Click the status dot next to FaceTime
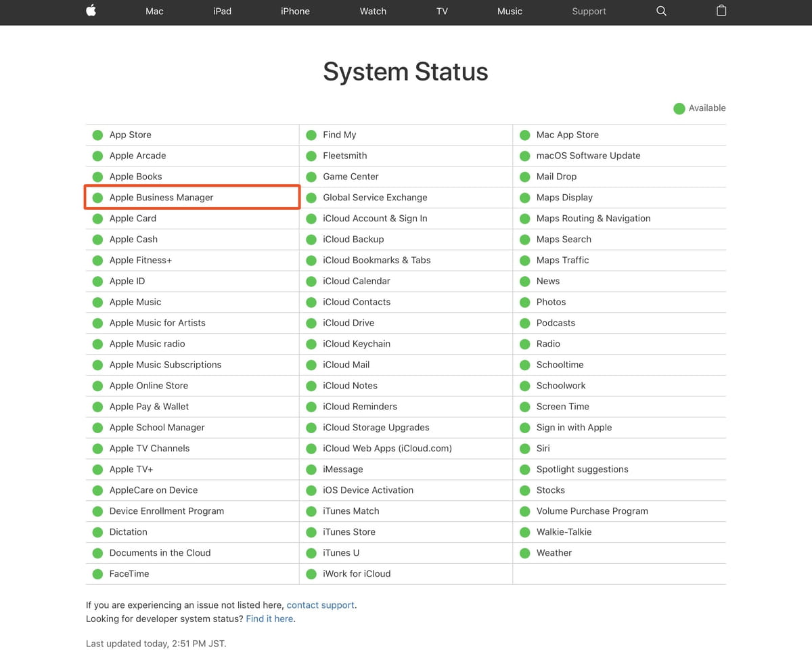 click(97, 574)
